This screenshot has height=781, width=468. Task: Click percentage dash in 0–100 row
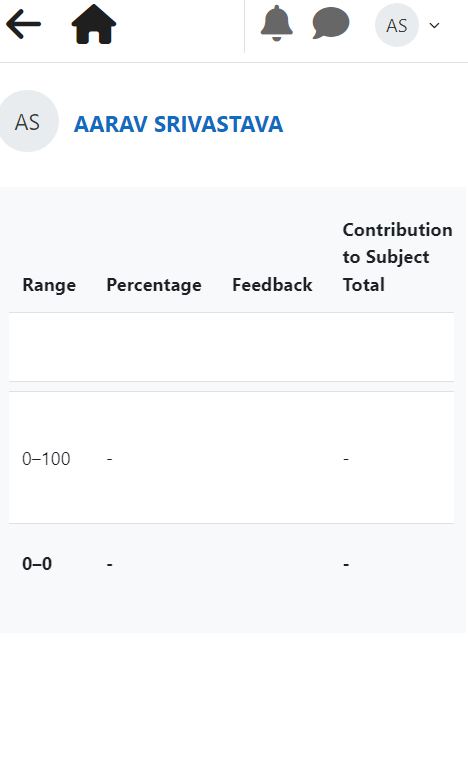coord(110,459)
